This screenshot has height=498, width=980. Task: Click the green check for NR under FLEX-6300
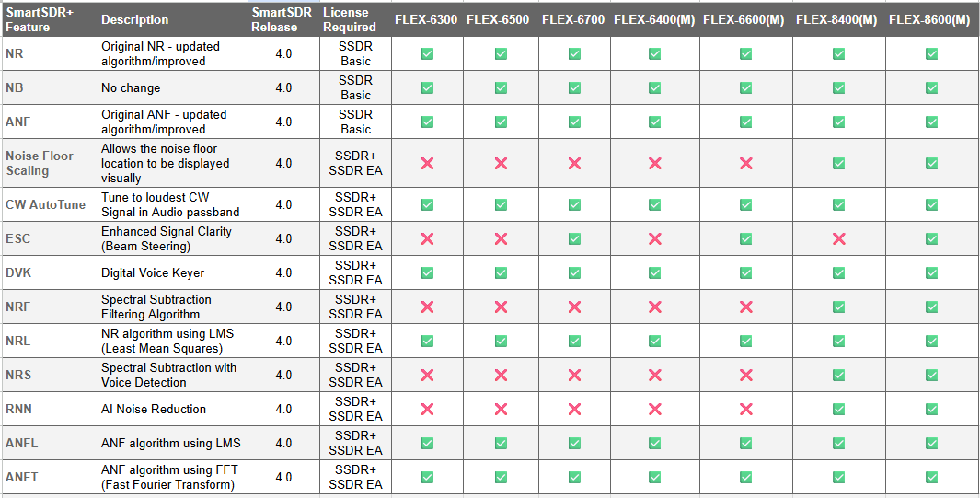click(x=428, y=54)
